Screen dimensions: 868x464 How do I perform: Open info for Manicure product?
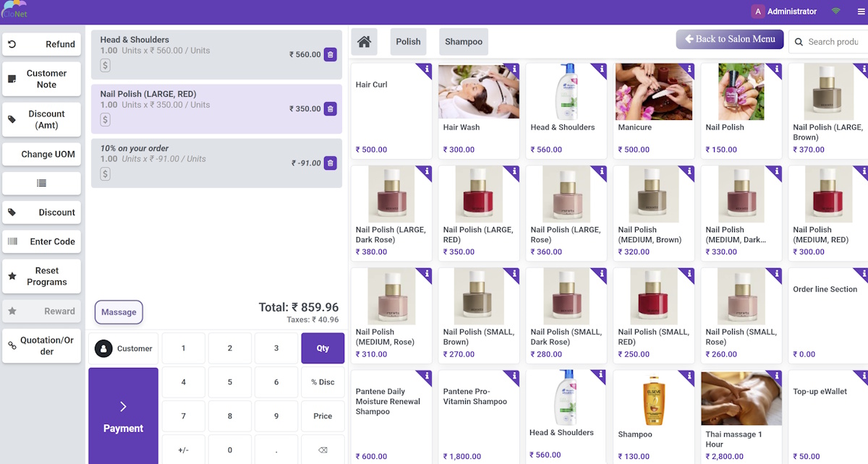point(689,69)
